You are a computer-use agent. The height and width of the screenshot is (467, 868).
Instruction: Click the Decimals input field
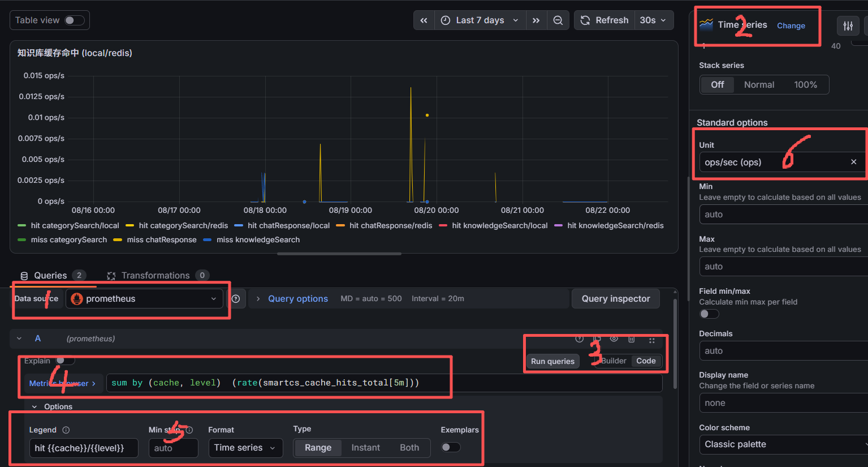(783, 351)
